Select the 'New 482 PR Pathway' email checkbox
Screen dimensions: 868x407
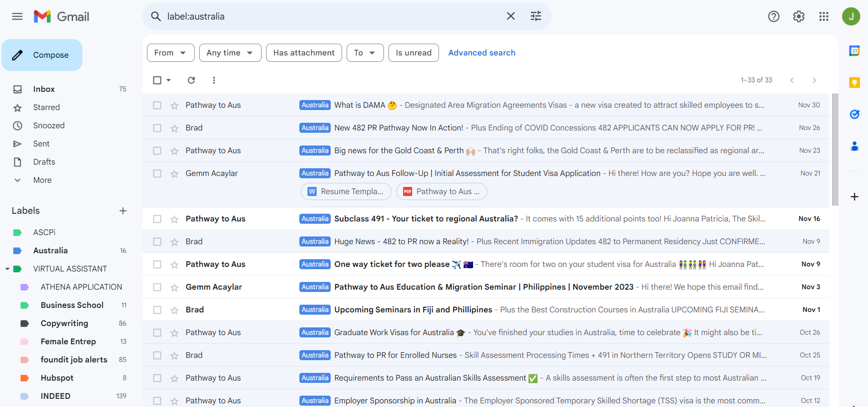pos(157,128)
